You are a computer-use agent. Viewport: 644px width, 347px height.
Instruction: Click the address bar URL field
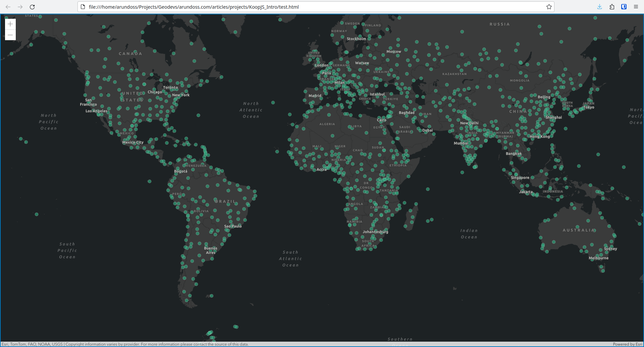click(x=302, y=7)
